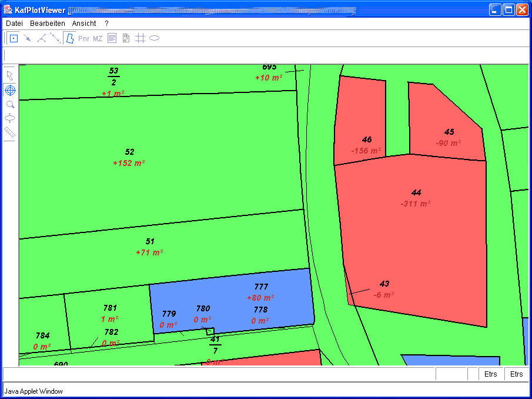Choose the magnifier zoom tool
The height and width of the screenshot is (399, 532).
click(x=10, y=104)
